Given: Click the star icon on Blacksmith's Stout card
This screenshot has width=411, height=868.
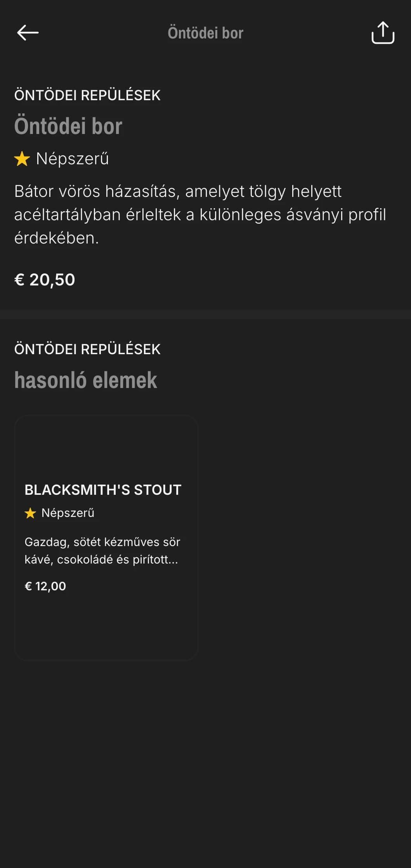Looking at the screenshot, I should [30, 513].
